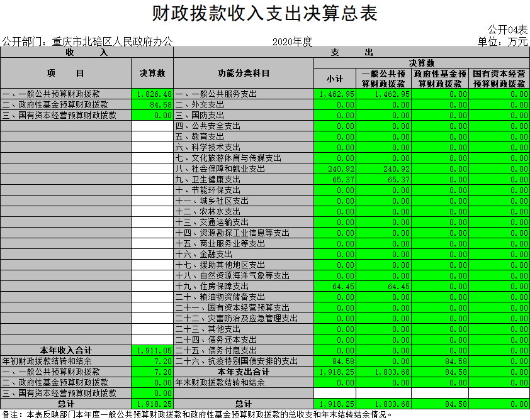Select the 总计 label under 收入

(66, 404)
